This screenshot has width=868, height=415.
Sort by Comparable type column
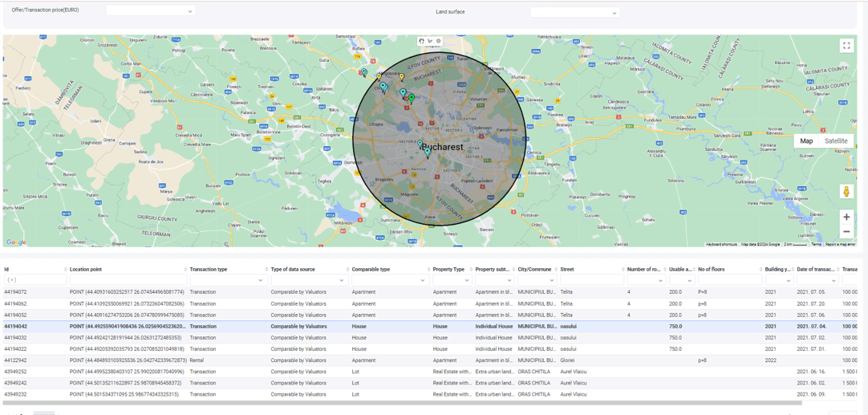428,269
